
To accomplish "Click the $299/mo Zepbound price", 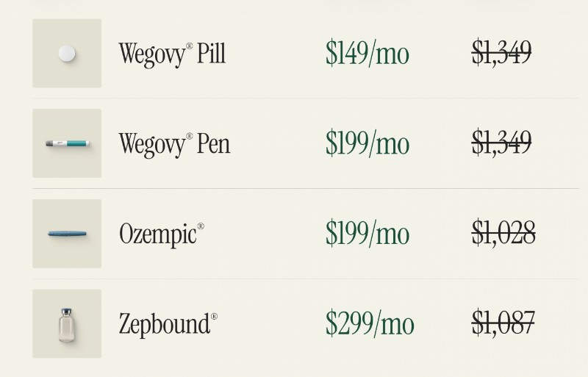I will tap(370, 323).
